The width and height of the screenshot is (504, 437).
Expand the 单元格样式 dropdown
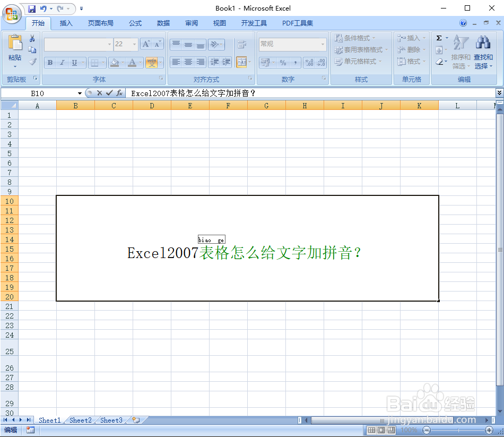pos(380,61)
